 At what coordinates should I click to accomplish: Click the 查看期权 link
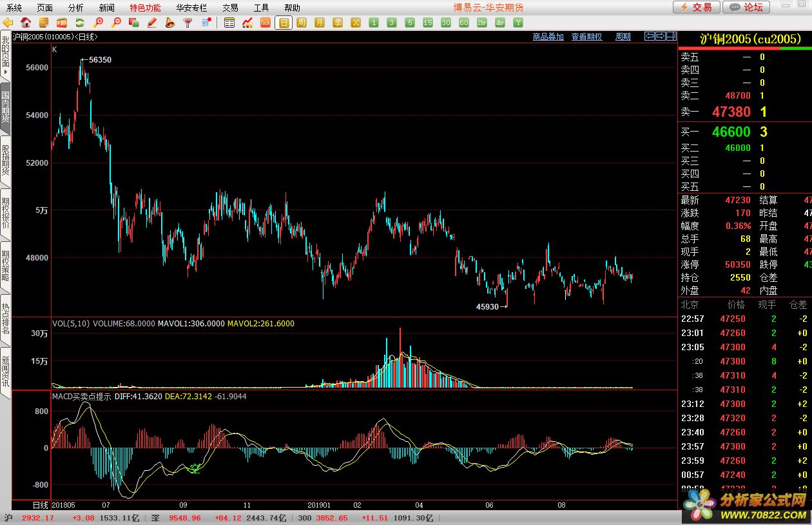pyautogui.click(x=587, y=37)
